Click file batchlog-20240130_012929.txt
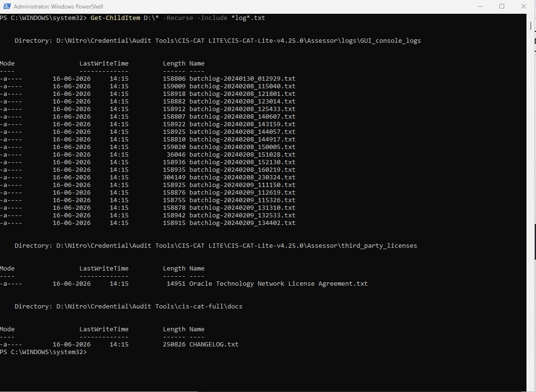536x392 pixels. (x=242, y=79)
